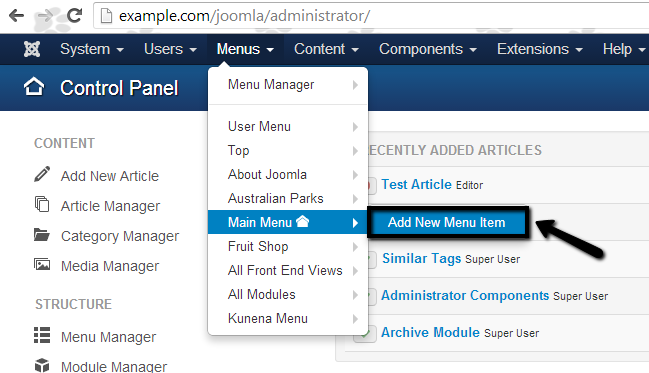Click the Control Panel home icon
649x373 pixels.
tap(34, 87)
